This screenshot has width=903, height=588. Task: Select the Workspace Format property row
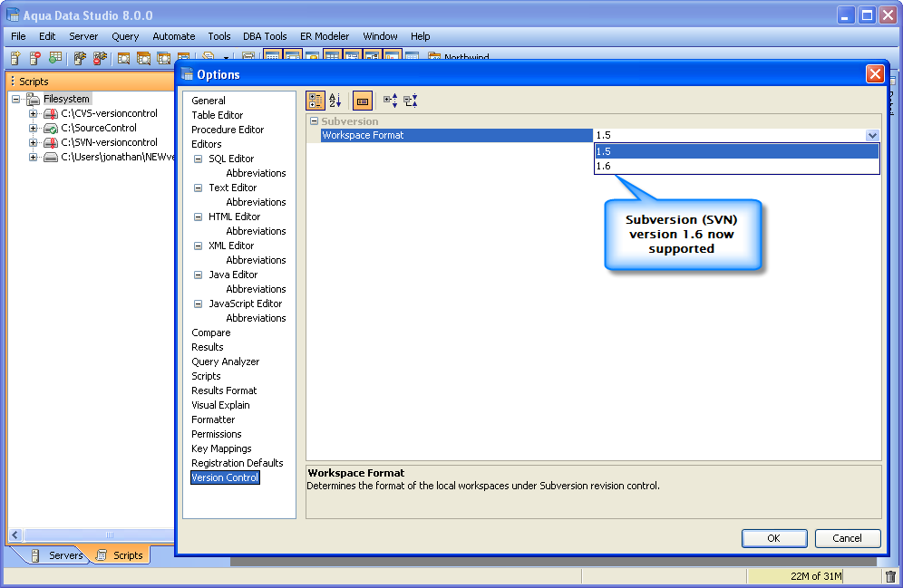[457, 135]
